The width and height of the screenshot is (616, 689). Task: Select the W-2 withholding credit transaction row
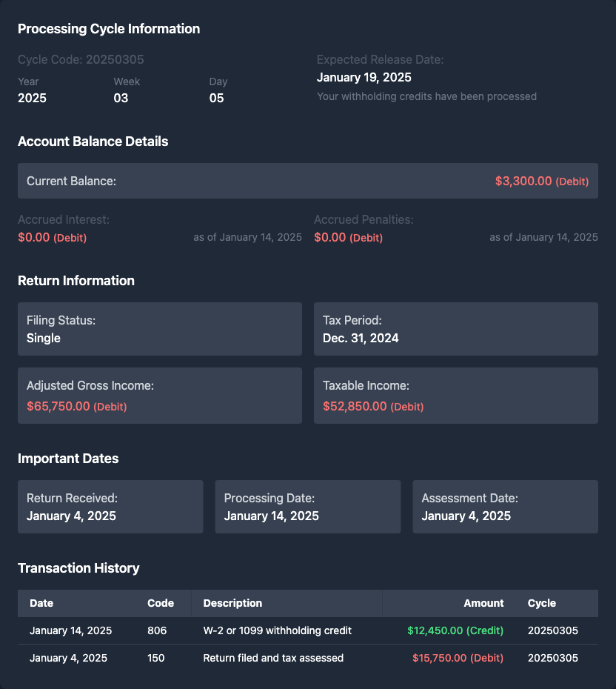(308, 630)
